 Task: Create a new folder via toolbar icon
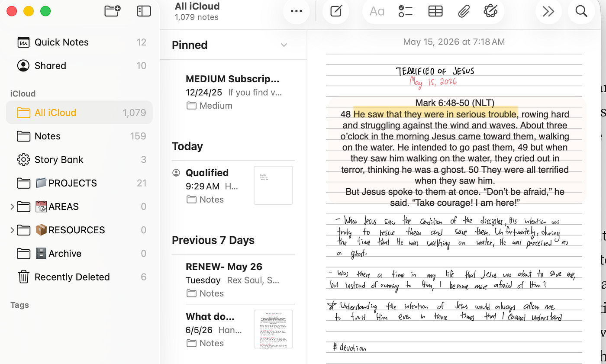(x=113, y=11)
